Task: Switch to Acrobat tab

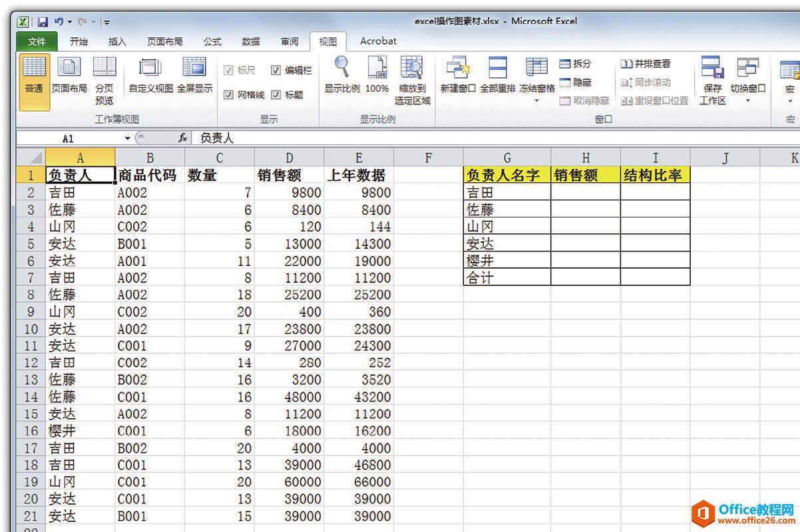Action: pyautogui.click(x=378, y=41)
